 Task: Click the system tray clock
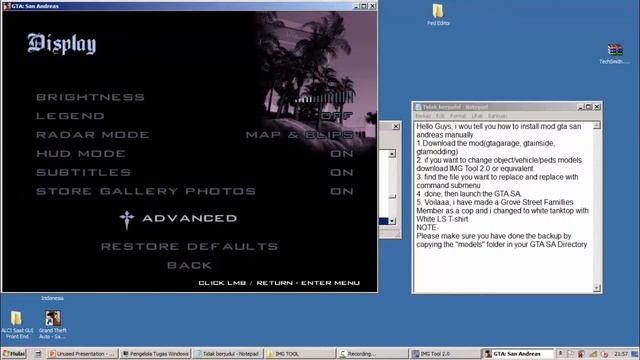pos(621,354)
